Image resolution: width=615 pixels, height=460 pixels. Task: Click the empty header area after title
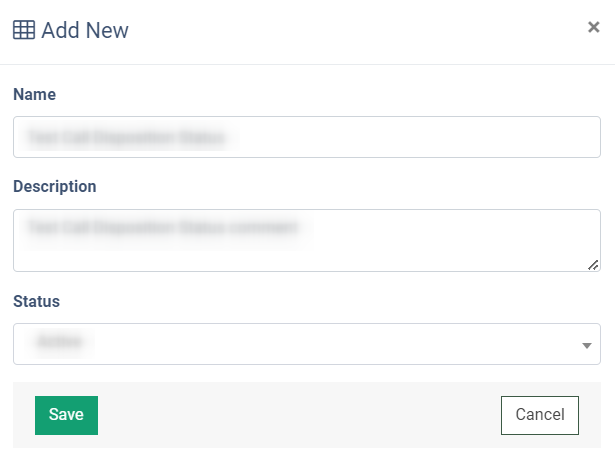pyautogui.click(x=350, y=30)
